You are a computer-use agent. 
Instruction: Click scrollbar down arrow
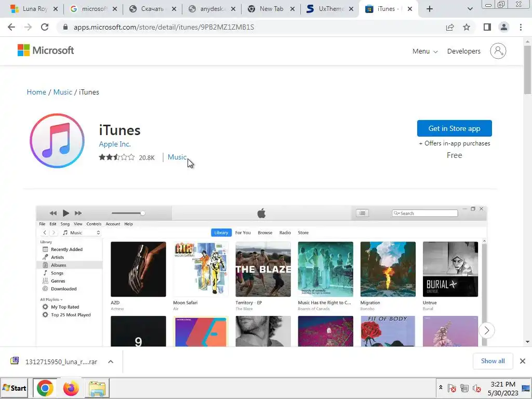pos(527,342)
